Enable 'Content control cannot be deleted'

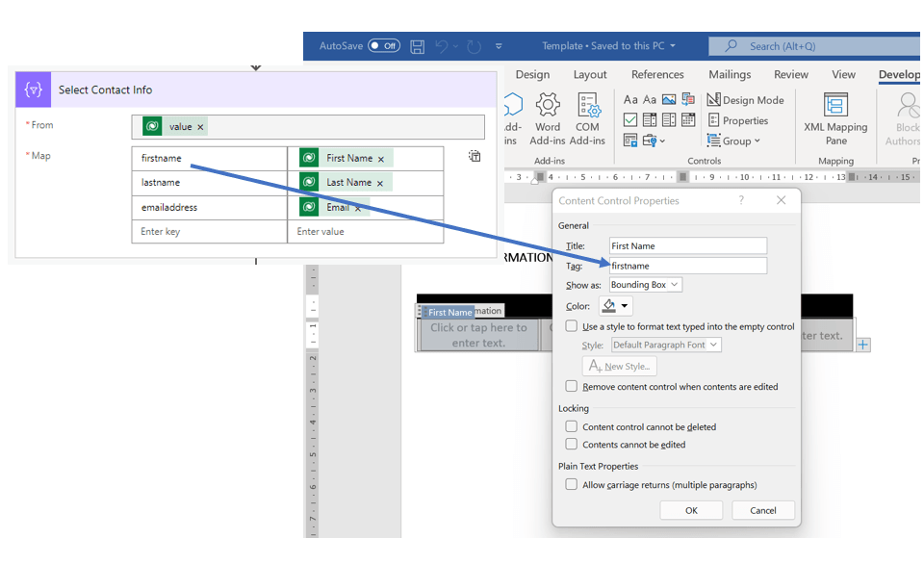tap(572, 427)
